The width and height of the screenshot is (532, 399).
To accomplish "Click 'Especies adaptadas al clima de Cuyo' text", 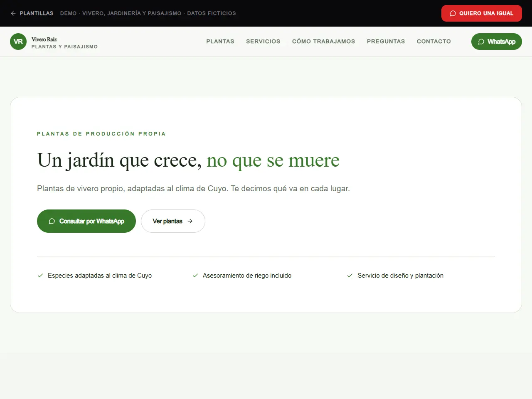I will click(x=100, y=276).
